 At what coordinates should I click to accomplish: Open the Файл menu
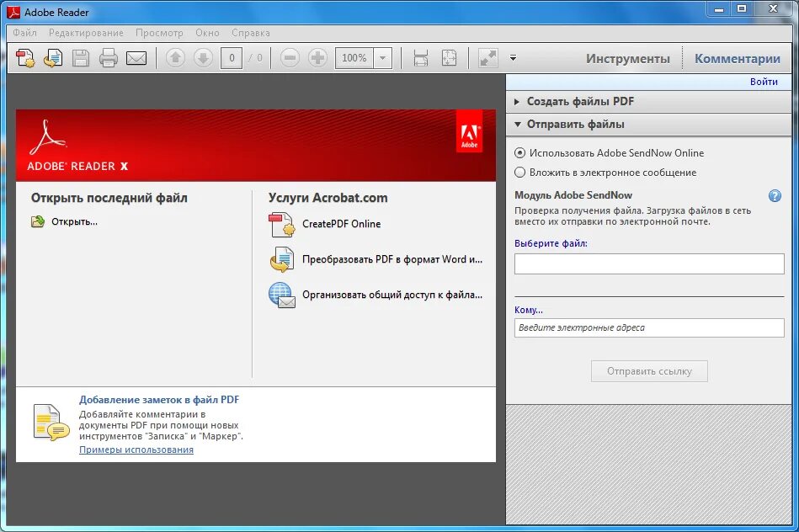pyautogui.click(x=24, y=33)
